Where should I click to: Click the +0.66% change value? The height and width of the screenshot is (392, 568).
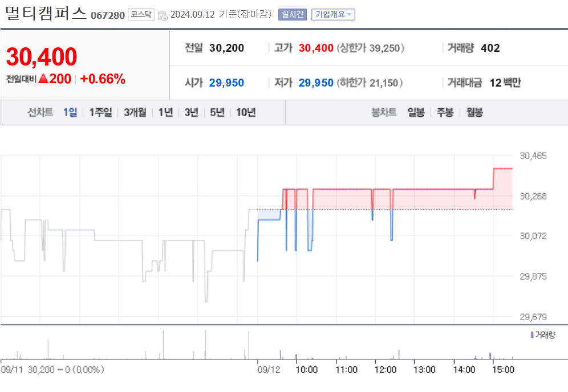pyautogui.click(x=103, y=79)
